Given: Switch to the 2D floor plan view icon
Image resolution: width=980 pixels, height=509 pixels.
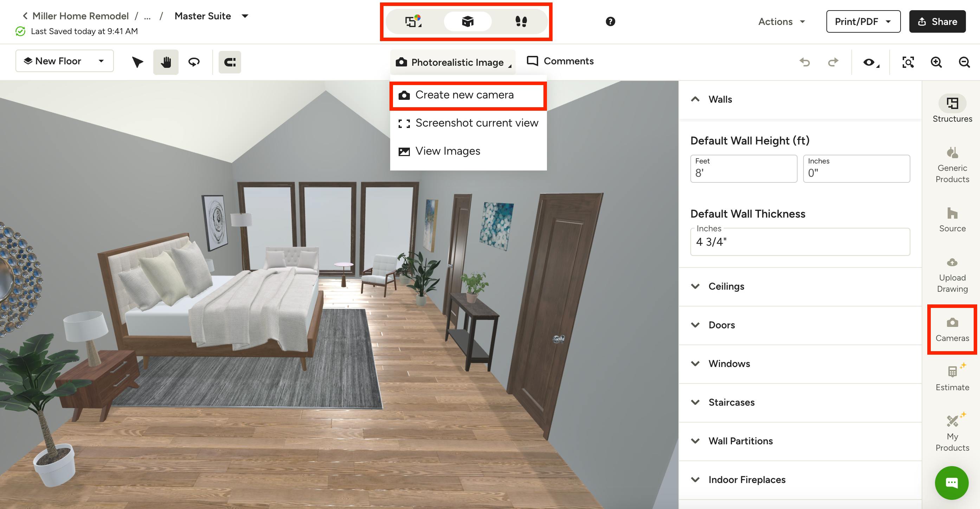Looking at the screenshot, I should pos(413,21).
